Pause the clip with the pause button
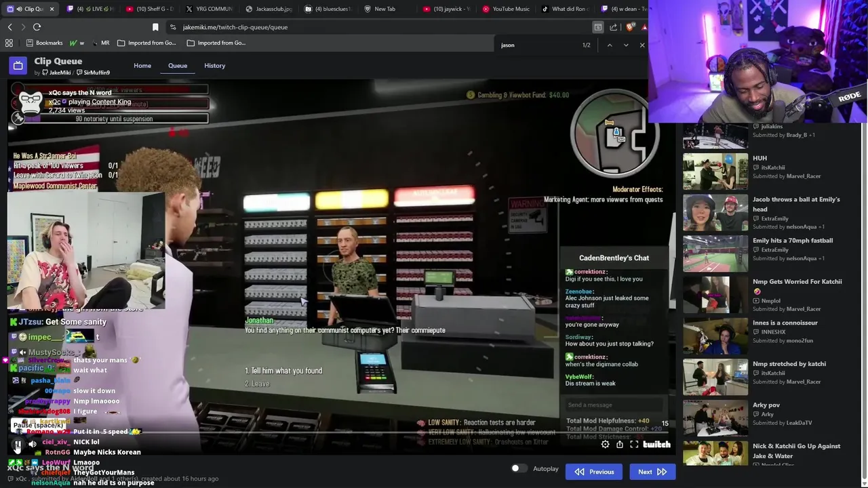The width and height of the screenshot is (868, 488). point(18,444)
